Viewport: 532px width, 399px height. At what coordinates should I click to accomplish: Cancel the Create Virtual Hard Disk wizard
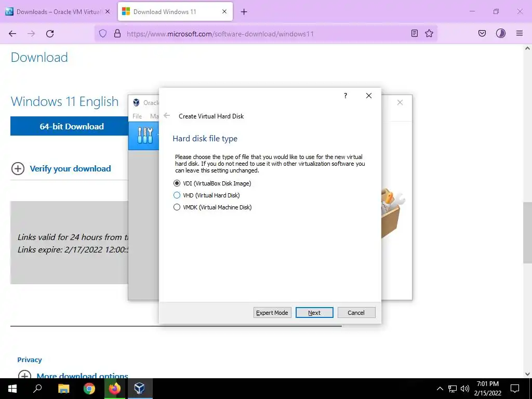pyautogui.click(x=356, y=312)
